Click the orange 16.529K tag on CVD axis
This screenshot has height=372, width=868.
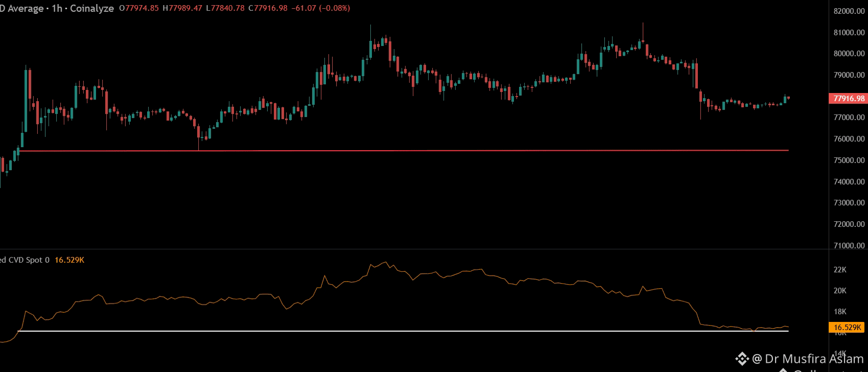pos(848,327)
